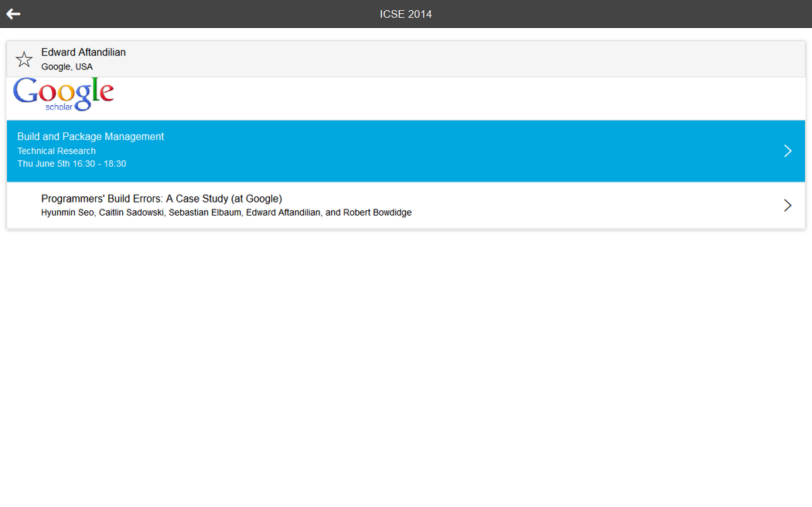Click author Caitlin Sadowski in the paper row

pyautogui.click(x=130, y=213)
